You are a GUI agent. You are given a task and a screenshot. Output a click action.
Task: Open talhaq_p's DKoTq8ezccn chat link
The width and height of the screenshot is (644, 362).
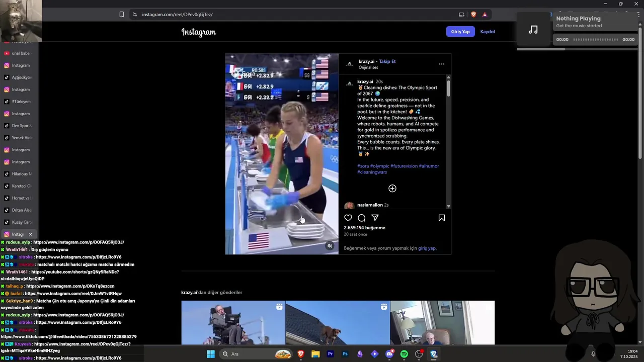pyautogui.click(x=70, y=286)
